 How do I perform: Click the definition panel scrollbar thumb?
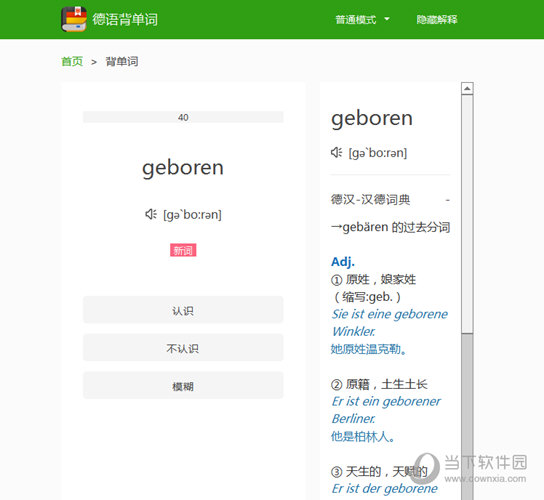tap(467, 214)
